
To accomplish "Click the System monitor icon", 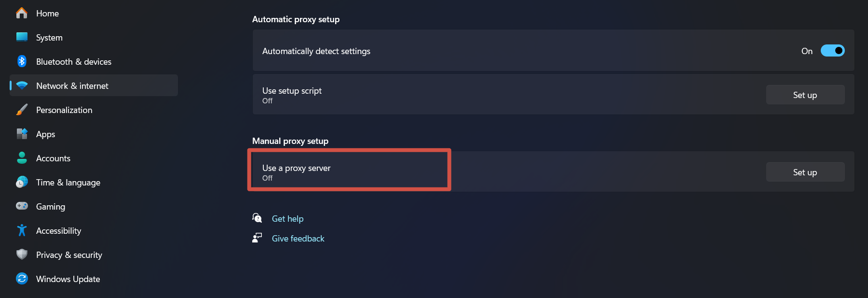I will coord(22,37).
